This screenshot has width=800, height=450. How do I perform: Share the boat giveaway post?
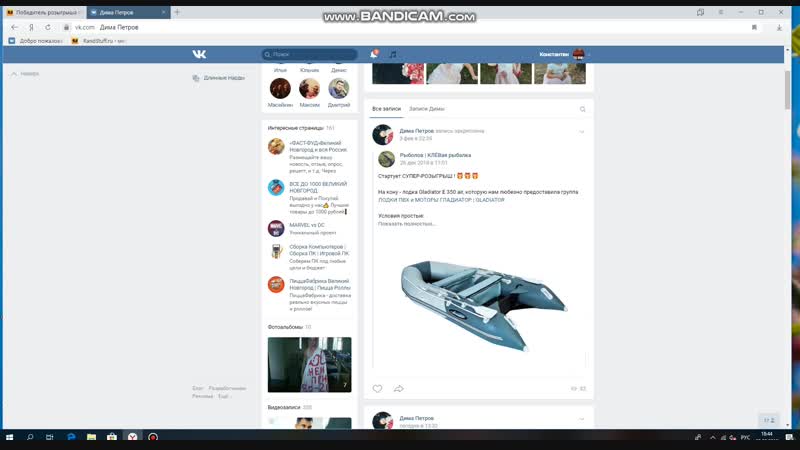tap(398, 389)
